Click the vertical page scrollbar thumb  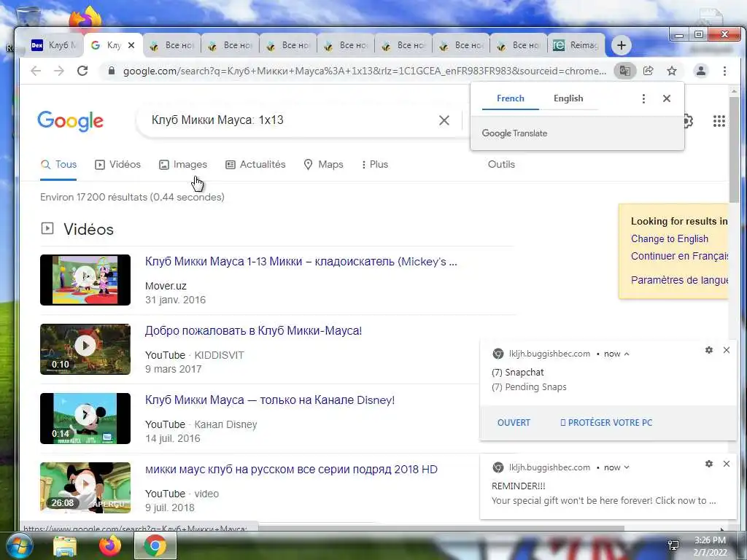click(x=734, y=150)
